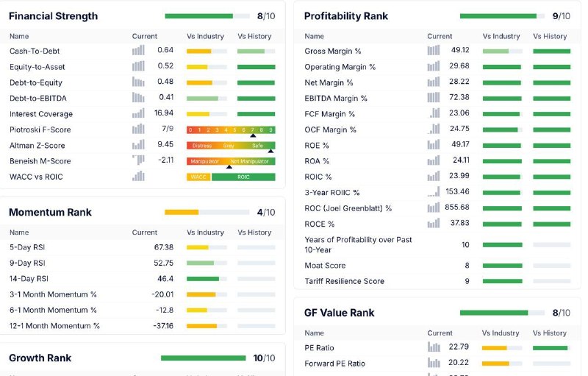588x376 pixels.
Task: Click the Interest Coverage trend chart icon
Action: pyautogui.click(x=138, y=113)
